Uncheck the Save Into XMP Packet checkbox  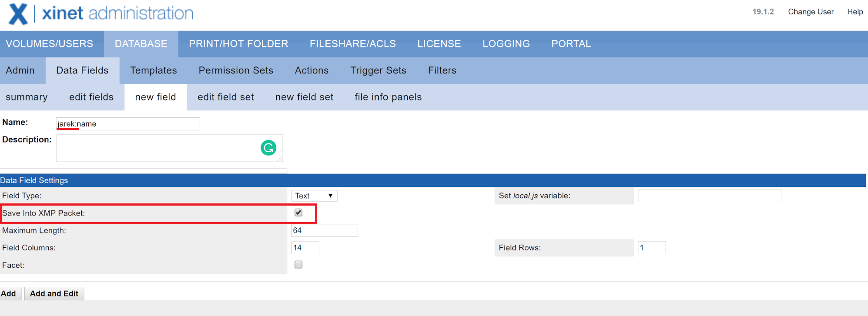pos(298,213)
